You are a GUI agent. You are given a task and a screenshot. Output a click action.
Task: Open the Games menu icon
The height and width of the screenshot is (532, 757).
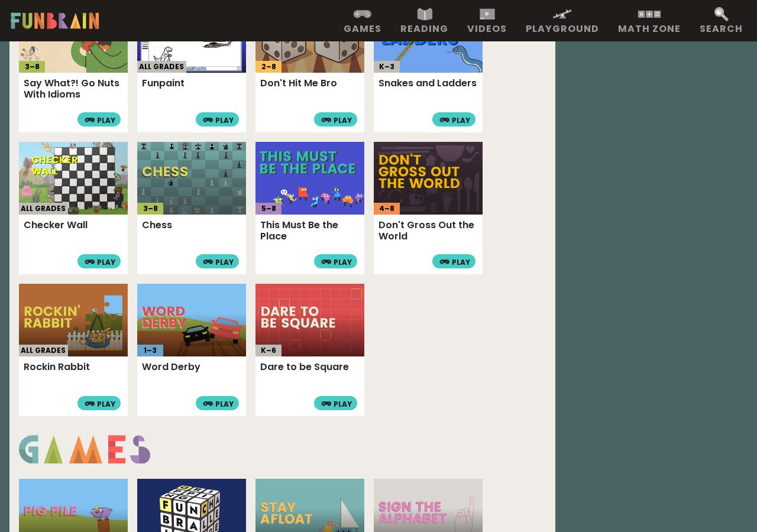[x=363, y=14]
